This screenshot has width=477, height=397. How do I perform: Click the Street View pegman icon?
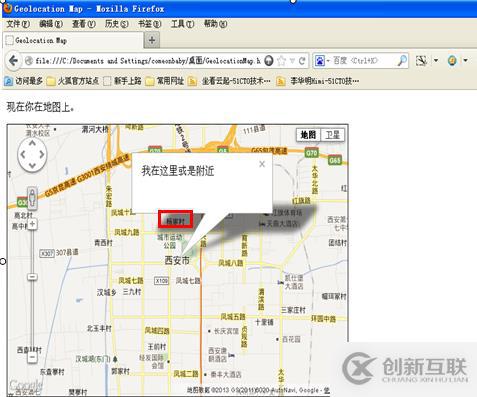click(32, 198)
